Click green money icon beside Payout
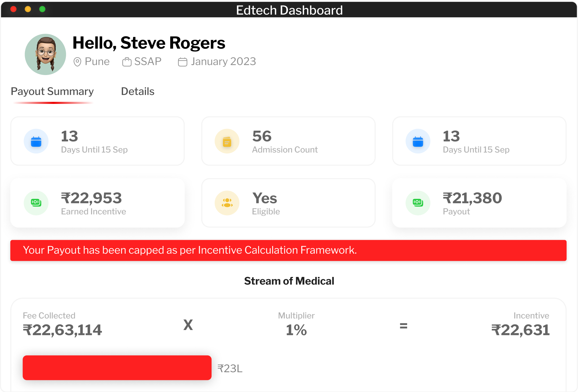 [418, 203]
